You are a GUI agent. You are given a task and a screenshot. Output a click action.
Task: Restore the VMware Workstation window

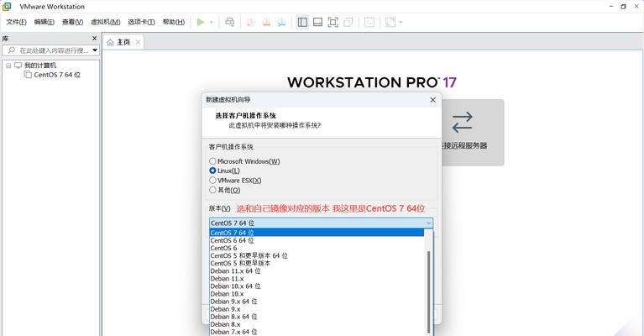click(623, 7)
